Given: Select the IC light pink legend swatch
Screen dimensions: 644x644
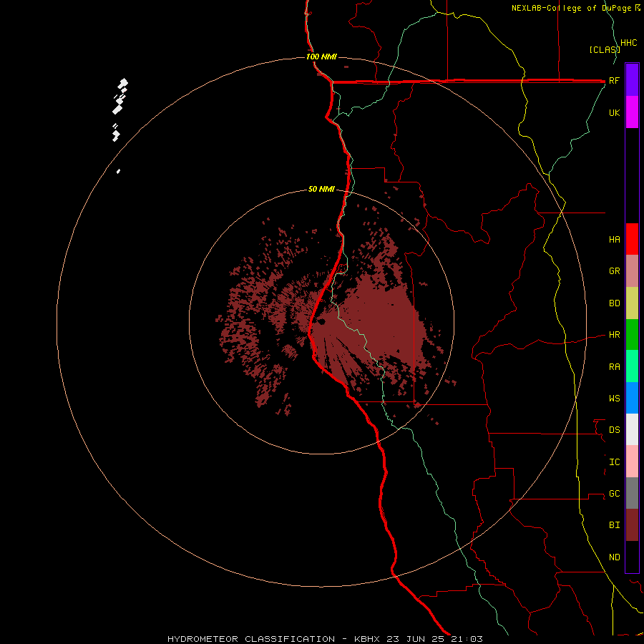Looking at the screenshot, I should 632,462.
